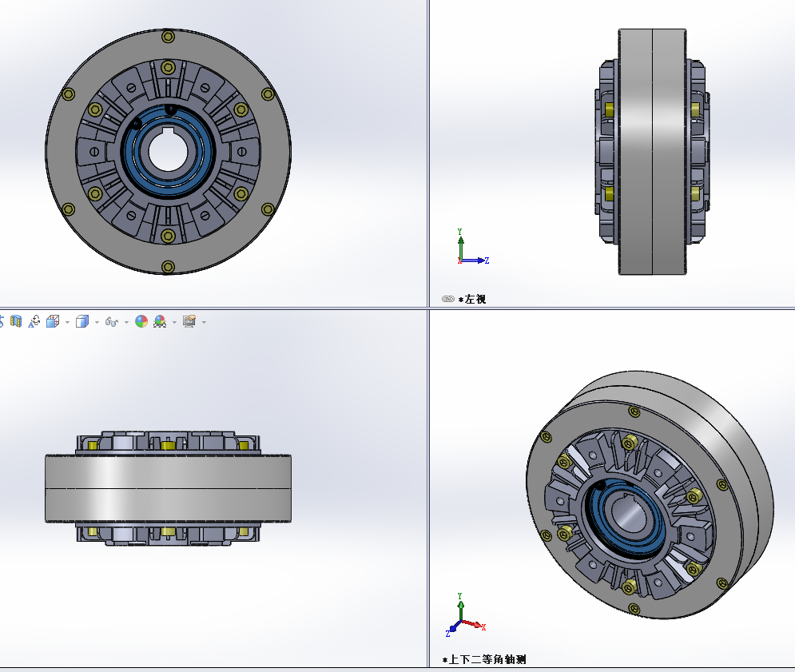Screen dimensions: 795x672
Task: Select the top bolt on front view outer flange
Action: (169, 37)
